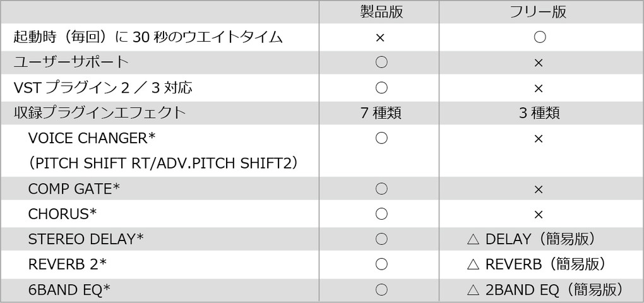
Task: Click the × mark for 製品版 wait time
Action: click(x=380, y=38)
